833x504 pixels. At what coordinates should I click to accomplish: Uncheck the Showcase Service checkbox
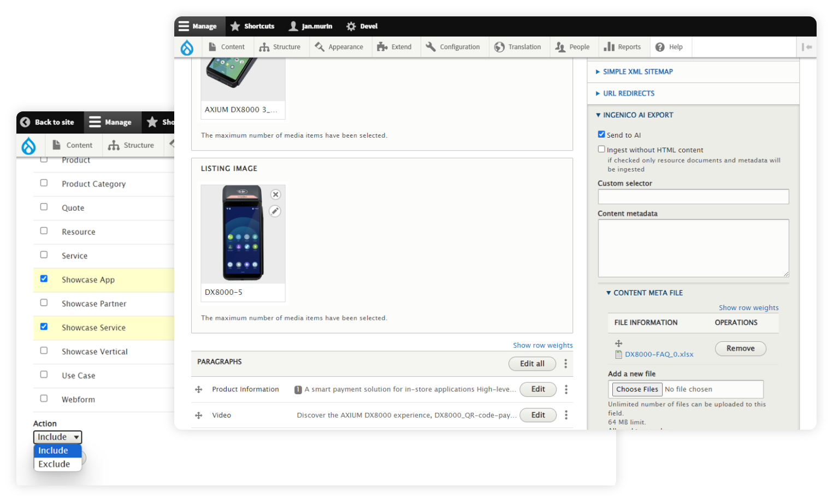point(44,327)
